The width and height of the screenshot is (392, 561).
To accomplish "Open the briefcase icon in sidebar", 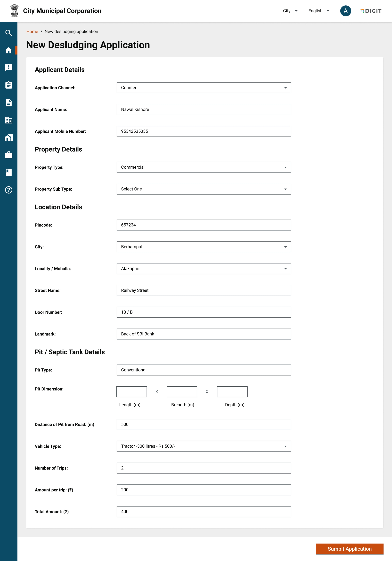I will 9,155.
